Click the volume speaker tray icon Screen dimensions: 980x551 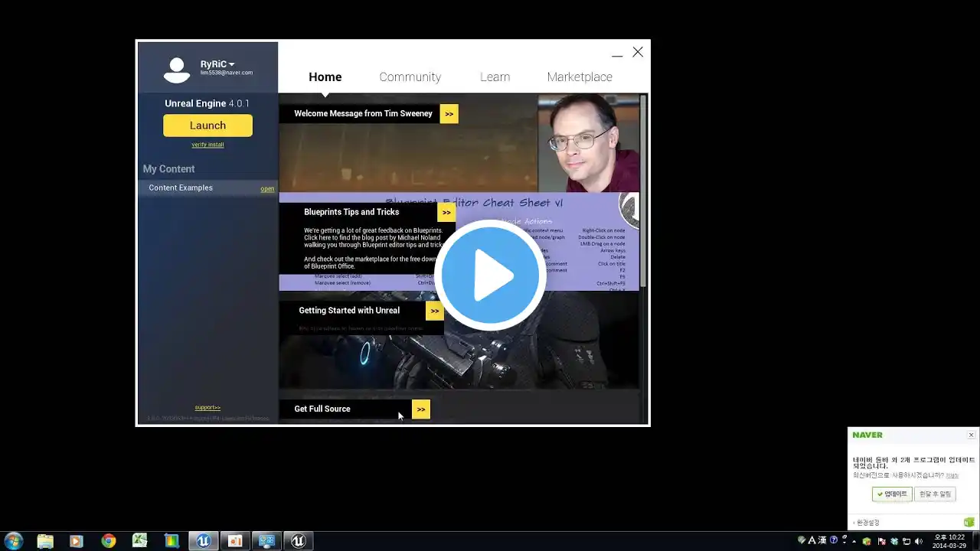tap(919, 541)
